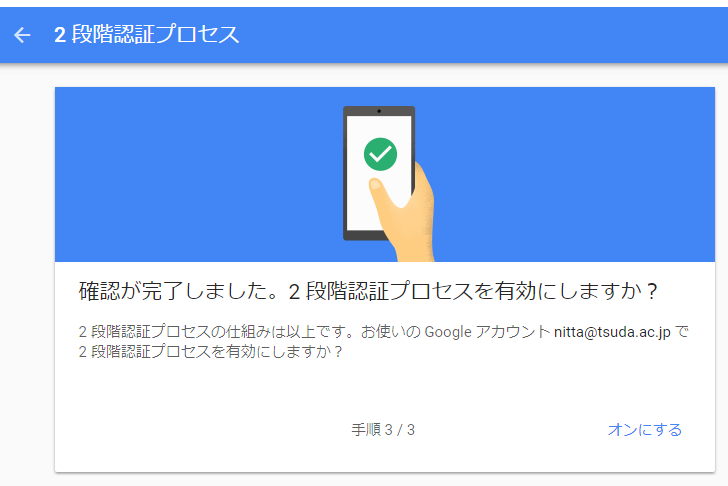Click the 2 段階認証プロセス header title
This screenshot has width=728, height=486.
pos(147,35)
